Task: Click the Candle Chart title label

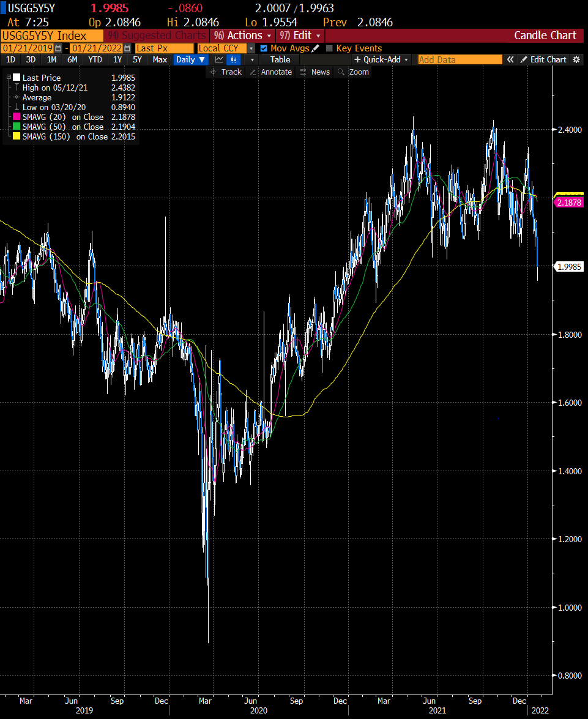Action: click(545, 35)
